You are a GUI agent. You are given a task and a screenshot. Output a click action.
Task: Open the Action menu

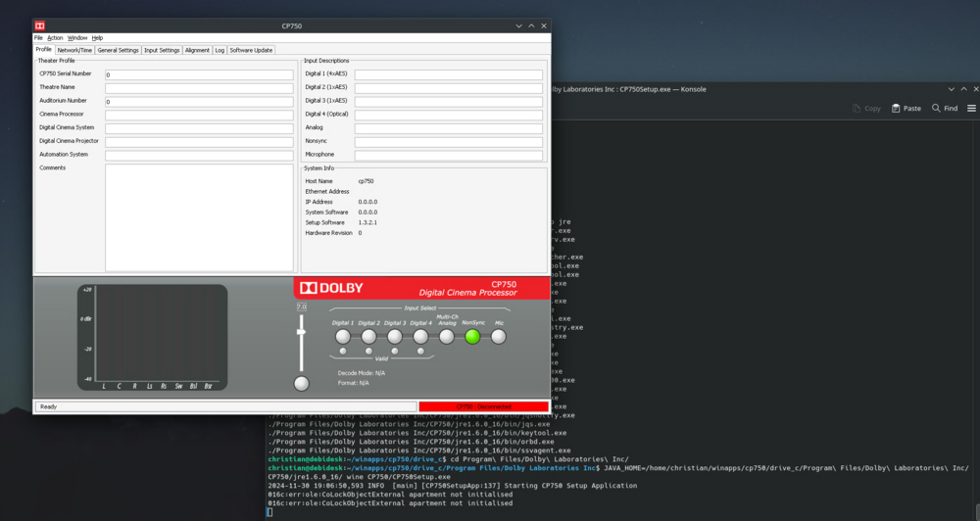[x=55, y=38]
